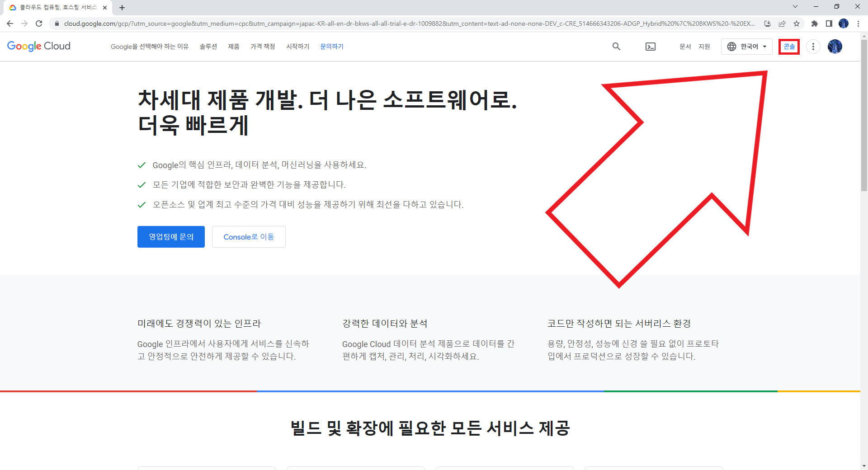Click the paragraph starting '용량, 안정성, 성능에 신경'
The width and height of the screenshot is (868, 470).
tap(633, 350)
